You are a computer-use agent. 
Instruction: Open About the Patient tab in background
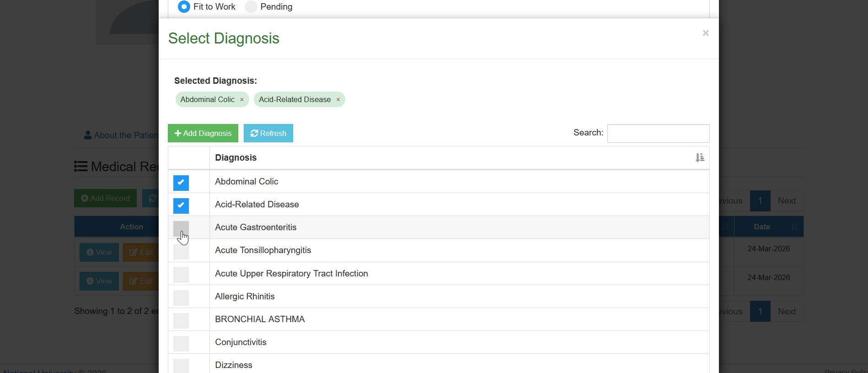click(x=121, y=135)
